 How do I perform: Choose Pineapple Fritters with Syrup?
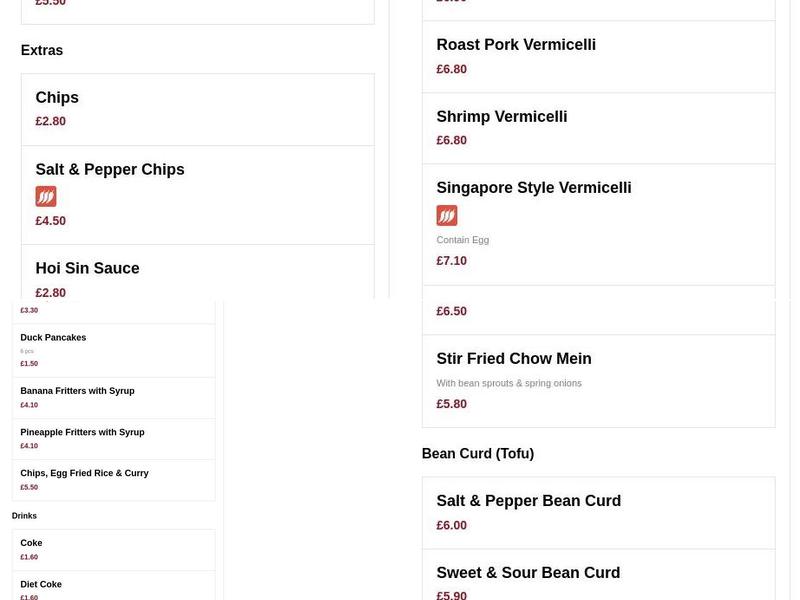tap(83, 432)
